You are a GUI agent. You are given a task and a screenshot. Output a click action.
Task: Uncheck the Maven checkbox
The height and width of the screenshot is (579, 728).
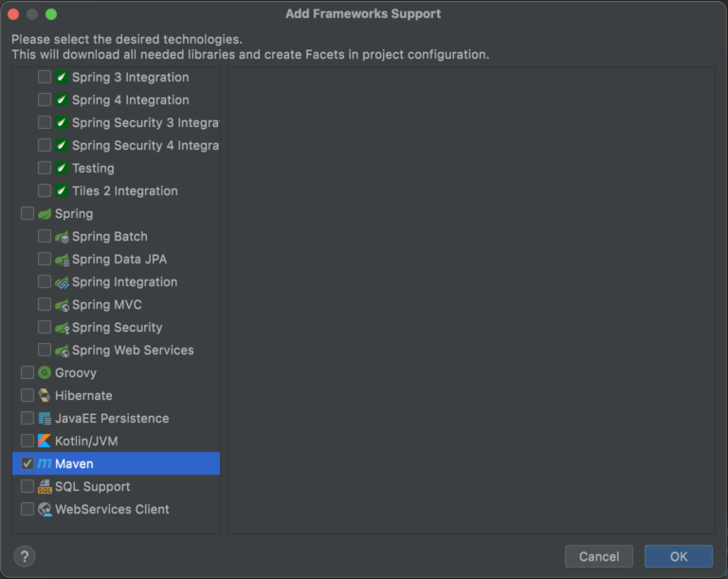pyautogui.click(x=27, y=463)
